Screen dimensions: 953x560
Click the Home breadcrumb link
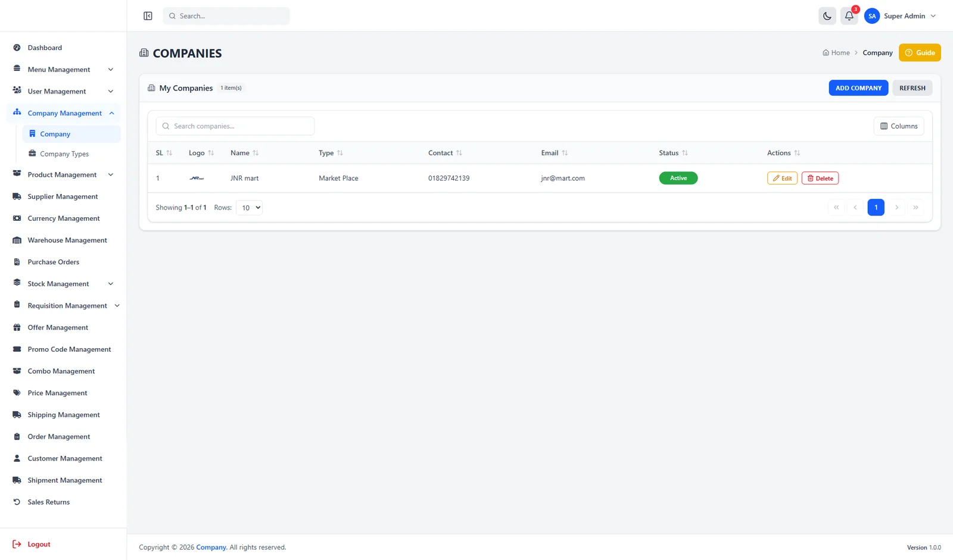click(836, 53)
